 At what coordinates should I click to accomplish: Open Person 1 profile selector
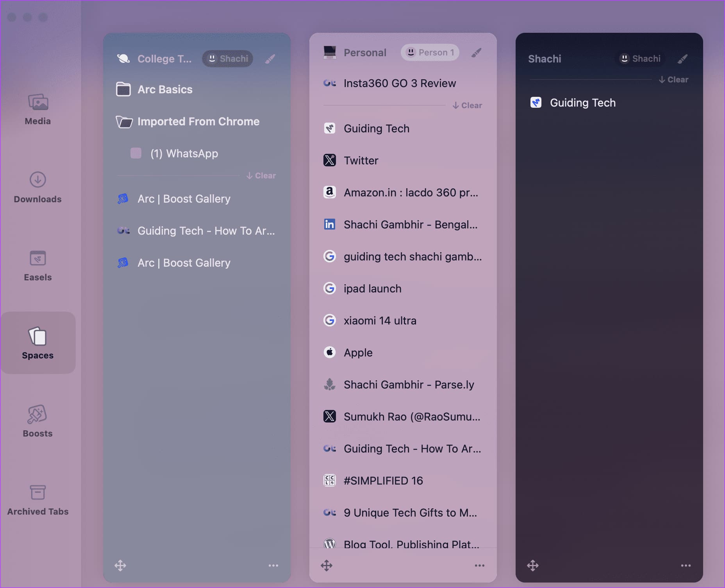(x=430, y=52)
